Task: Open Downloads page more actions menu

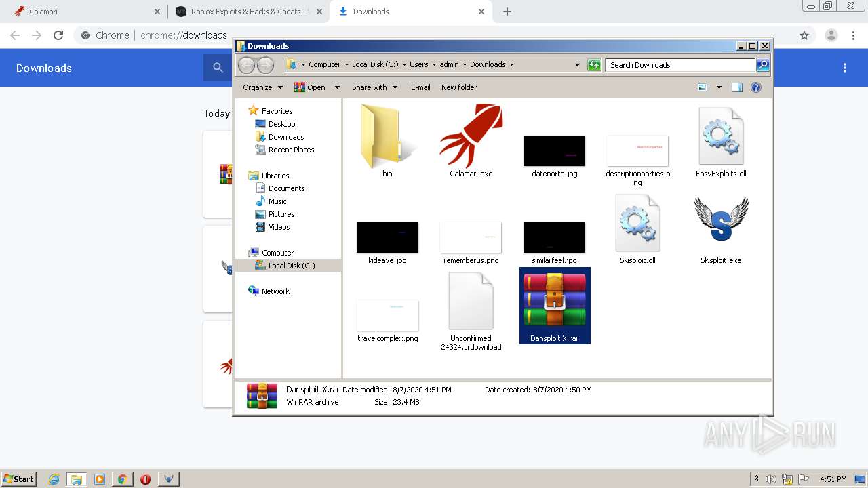Action: (x=845, y=68)
